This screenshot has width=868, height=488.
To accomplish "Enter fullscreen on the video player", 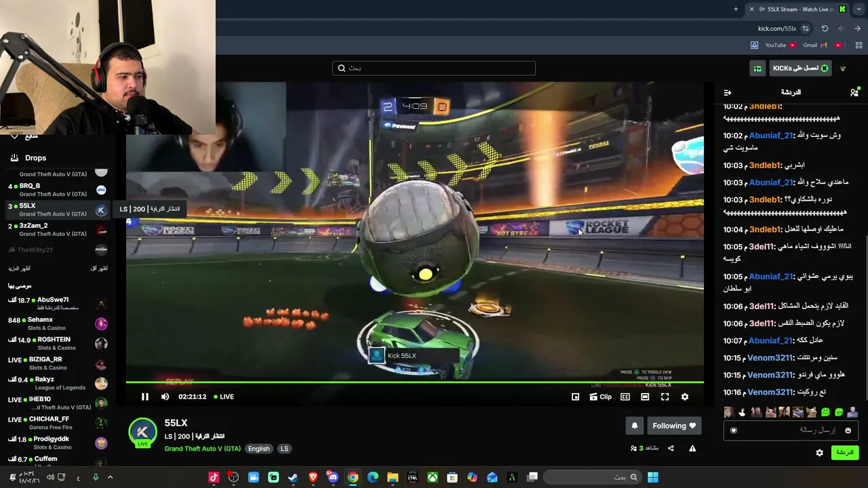I will click(665, 397).
